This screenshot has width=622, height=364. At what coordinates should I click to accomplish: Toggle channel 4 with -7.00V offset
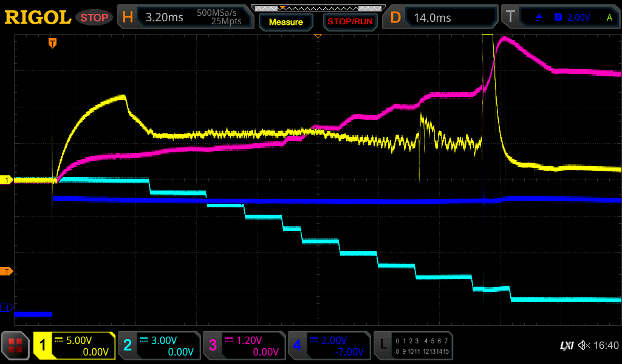pyautogui.click(x=329, y=346)
